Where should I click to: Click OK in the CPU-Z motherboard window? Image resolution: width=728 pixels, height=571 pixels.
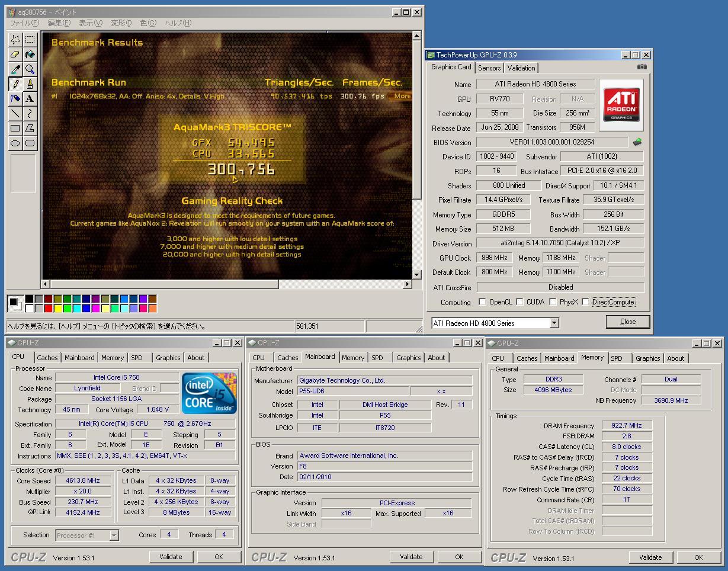tap(459, 557)
